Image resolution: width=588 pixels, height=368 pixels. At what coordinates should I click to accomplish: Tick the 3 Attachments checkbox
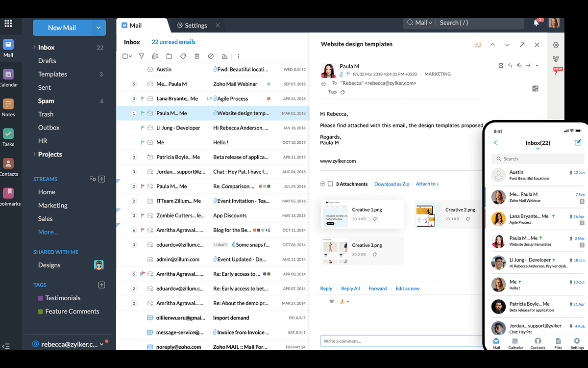[x=330, y=184]
